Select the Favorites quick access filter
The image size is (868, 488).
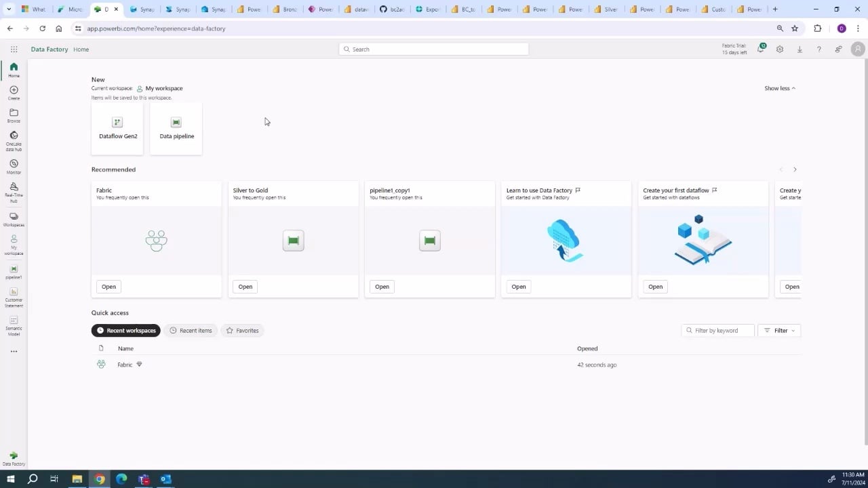coord(242,330)
